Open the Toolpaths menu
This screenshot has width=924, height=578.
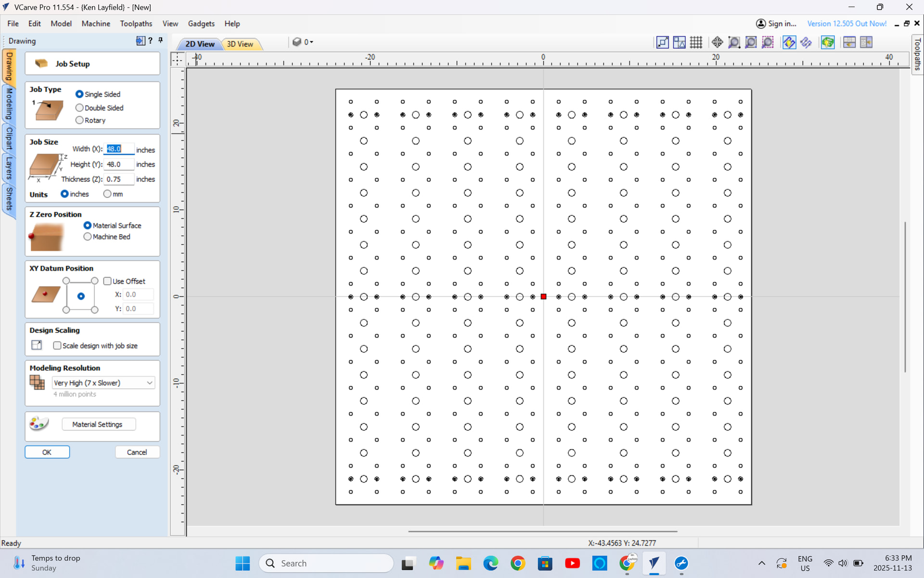click(136, 24)
